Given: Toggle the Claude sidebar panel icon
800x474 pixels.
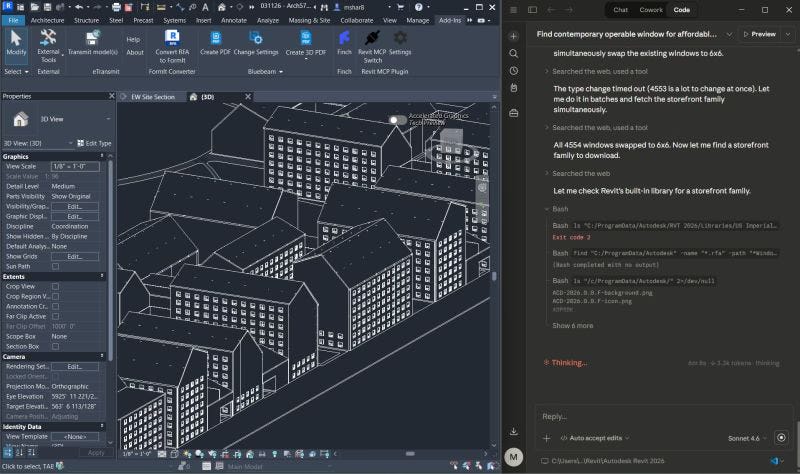Looking at the screenshot, I should (532, 10).
